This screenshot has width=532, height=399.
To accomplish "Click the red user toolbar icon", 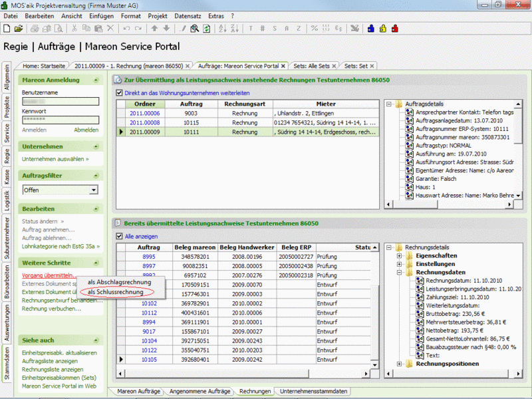I will coord(394,29).
